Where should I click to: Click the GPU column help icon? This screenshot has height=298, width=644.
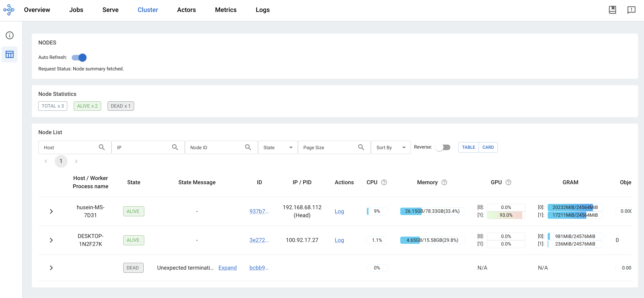(x=508, y=182)
